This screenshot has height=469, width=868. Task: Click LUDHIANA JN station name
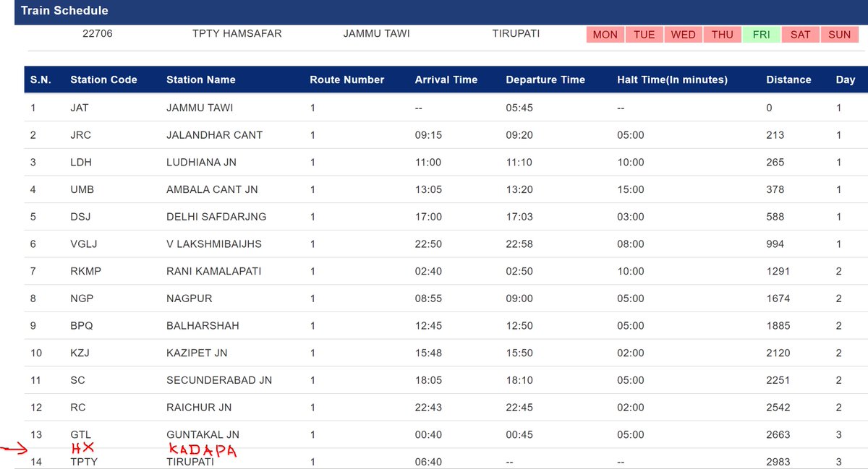[x=203, y=163]
